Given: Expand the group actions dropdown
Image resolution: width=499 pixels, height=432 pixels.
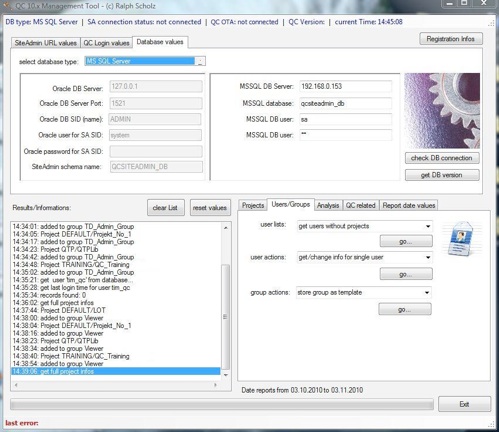Looking at the screenshot, I should (427, 293).
